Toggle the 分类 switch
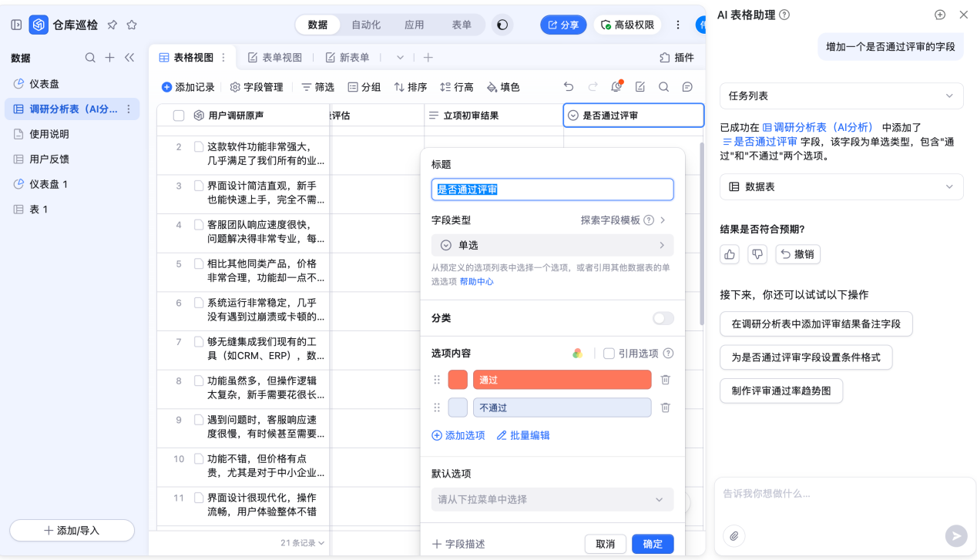The width and height of the screenshot is (977, 560). [663, 318]
